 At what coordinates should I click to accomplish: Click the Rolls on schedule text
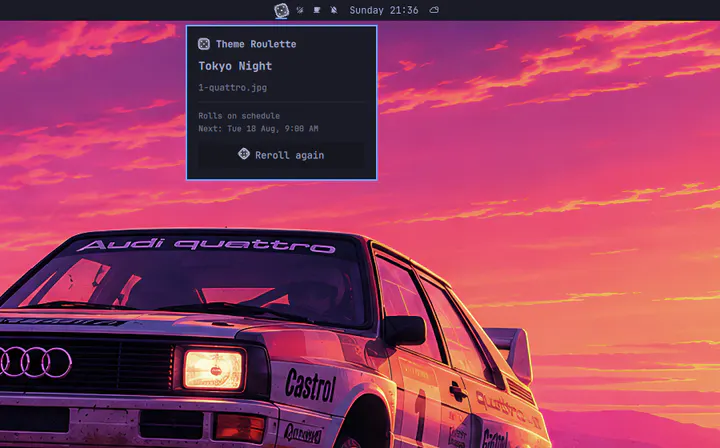coord(239,116)
